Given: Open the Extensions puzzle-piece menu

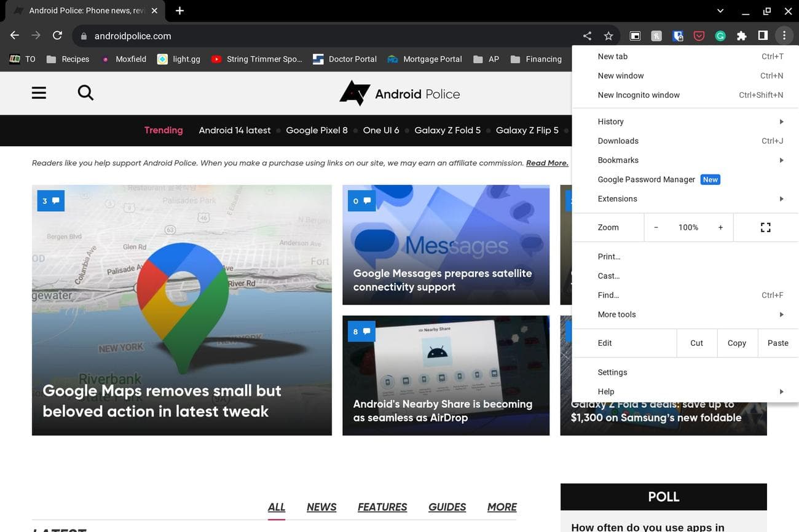Looking at the screenshot, I should [741, 36].
